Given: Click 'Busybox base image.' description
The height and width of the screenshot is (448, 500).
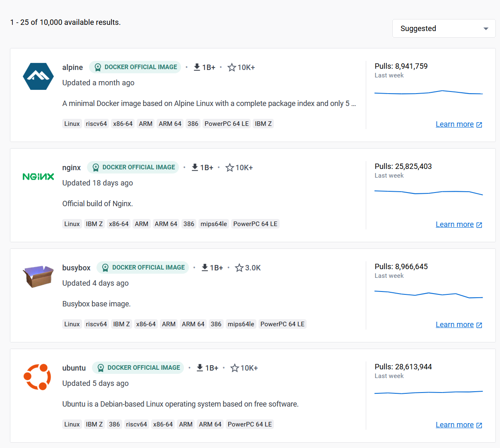Looking at the screenshot, I should tap(97, 304).
